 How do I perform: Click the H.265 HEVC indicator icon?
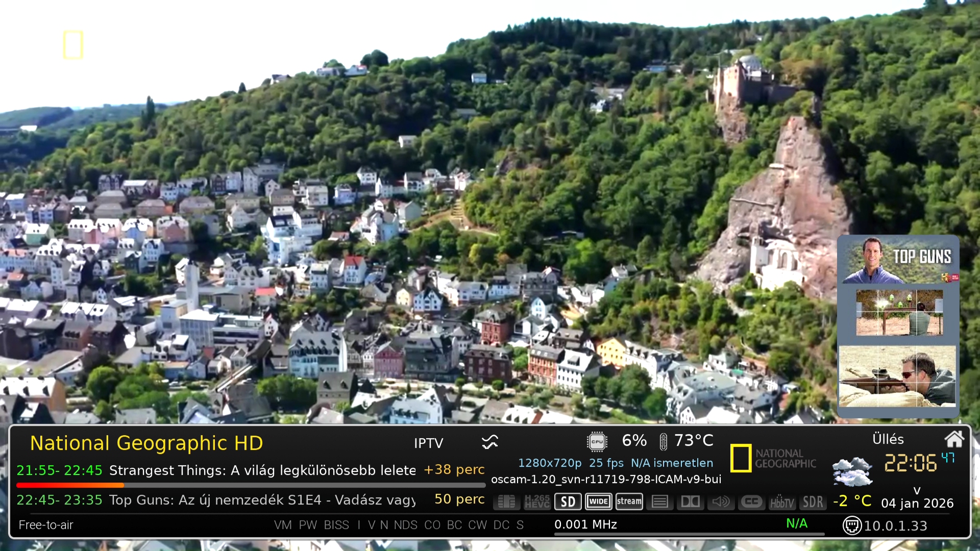[537, 502]
